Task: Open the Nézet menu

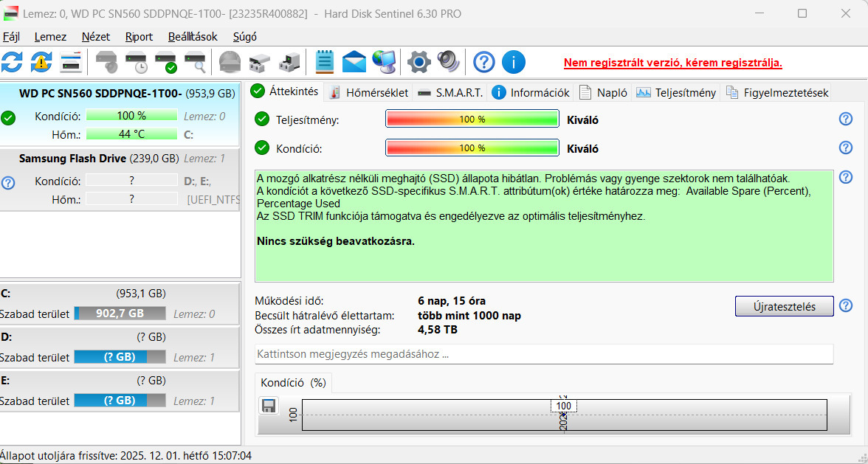Action: pyautogui.click(x=96, y=36)
